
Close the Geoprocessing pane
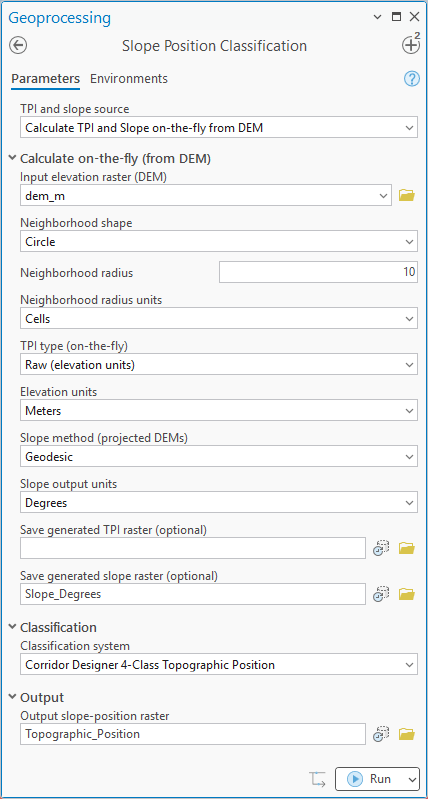coord(414,17)
